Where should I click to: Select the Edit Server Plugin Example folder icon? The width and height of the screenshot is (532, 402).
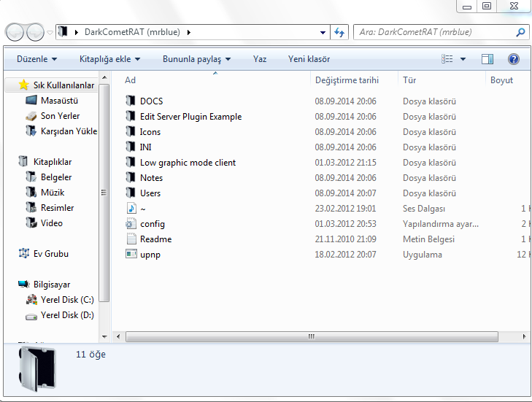pos(131,116)
